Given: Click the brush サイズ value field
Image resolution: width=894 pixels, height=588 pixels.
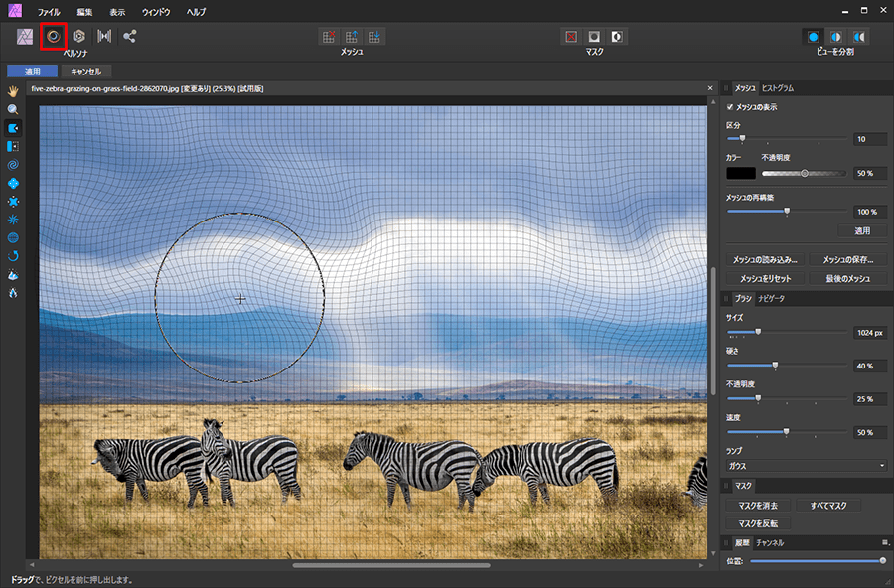Looking at the screenshot, I should (870, 332).
